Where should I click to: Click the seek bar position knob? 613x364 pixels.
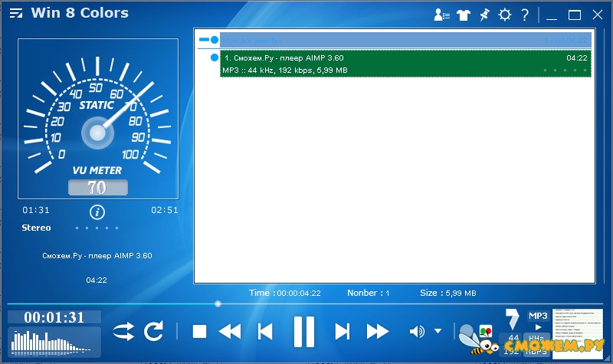[218, 303]
